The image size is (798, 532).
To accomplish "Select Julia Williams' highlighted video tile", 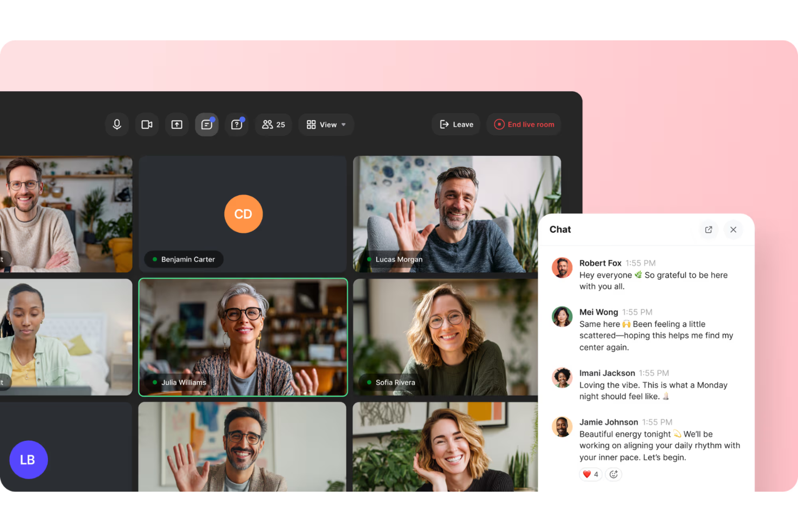I will [x=243, y=337].
